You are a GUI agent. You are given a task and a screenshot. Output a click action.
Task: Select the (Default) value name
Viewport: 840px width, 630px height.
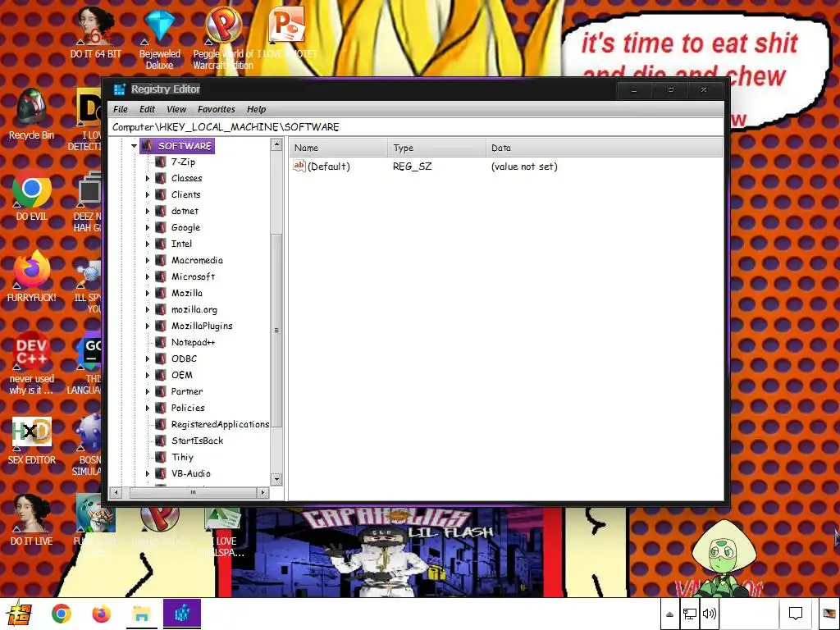point(328,167)
